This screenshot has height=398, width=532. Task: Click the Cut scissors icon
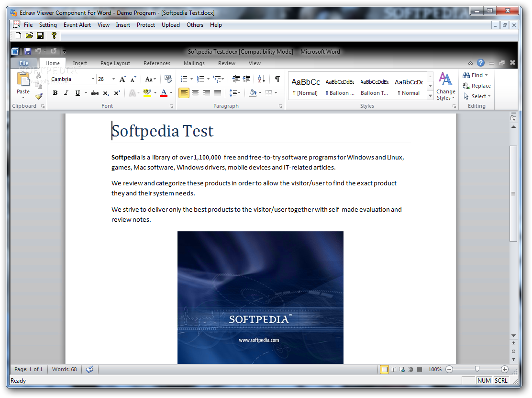pyautogui.click(x=39, y=75)
